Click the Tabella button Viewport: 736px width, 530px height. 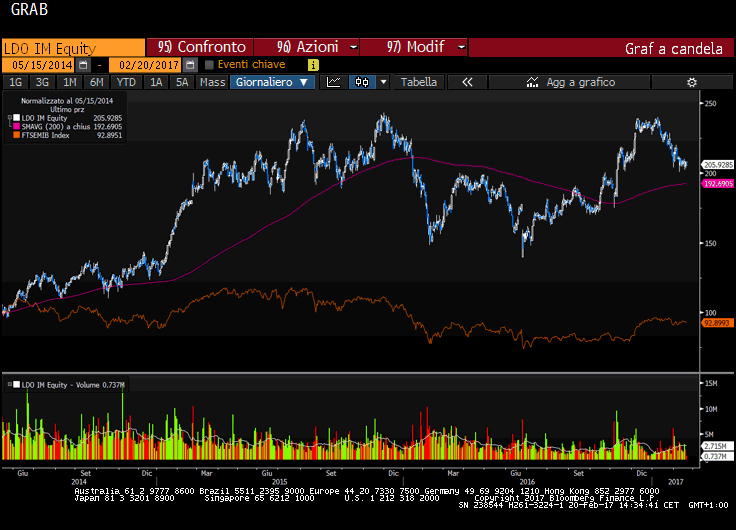419,82
